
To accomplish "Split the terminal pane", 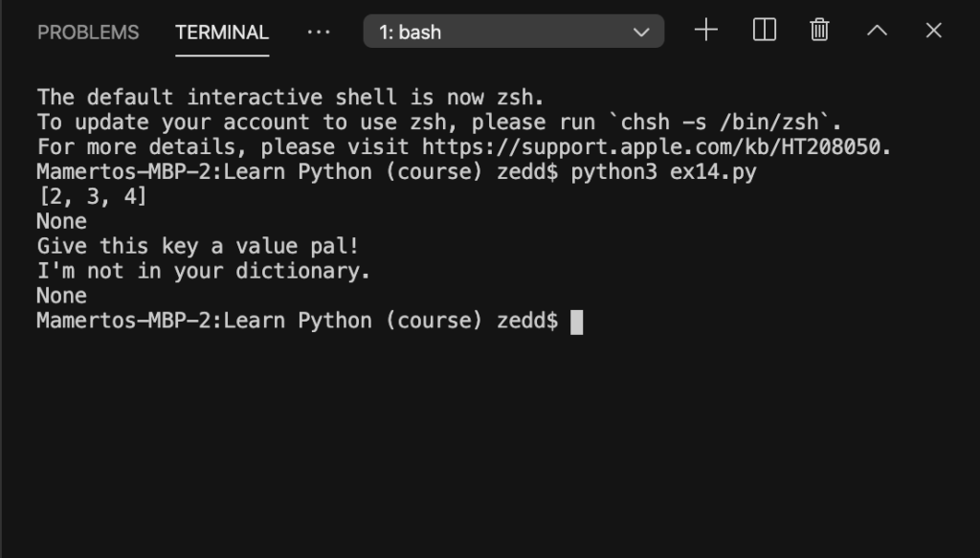I will pyautogui.click(x=765, y=30).
